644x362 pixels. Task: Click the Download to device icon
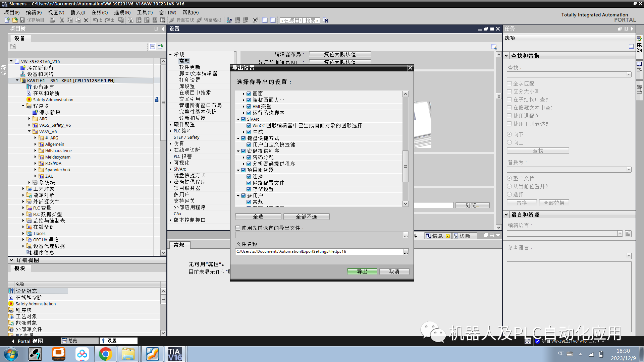tap(139, 20)
